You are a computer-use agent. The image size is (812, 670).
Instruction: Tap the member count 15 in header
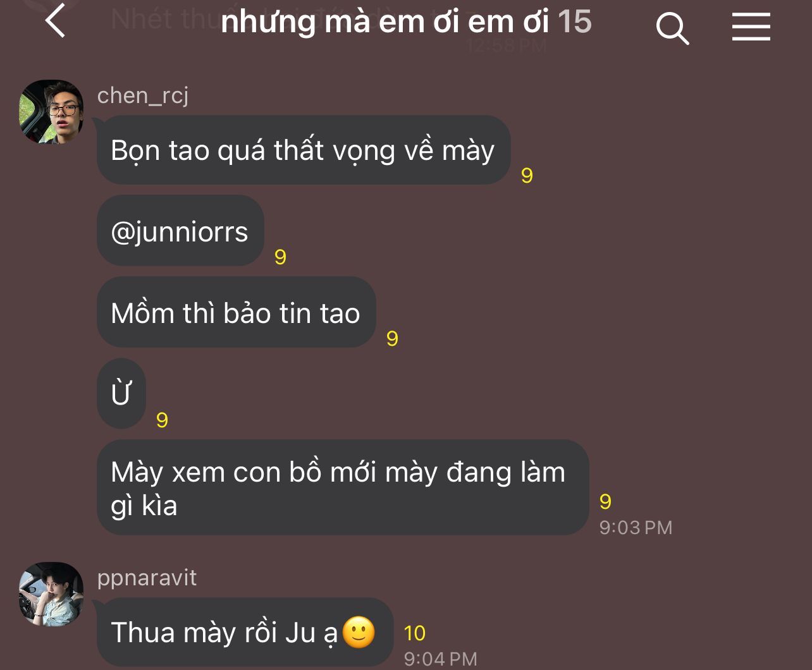[x=574, y=21]
